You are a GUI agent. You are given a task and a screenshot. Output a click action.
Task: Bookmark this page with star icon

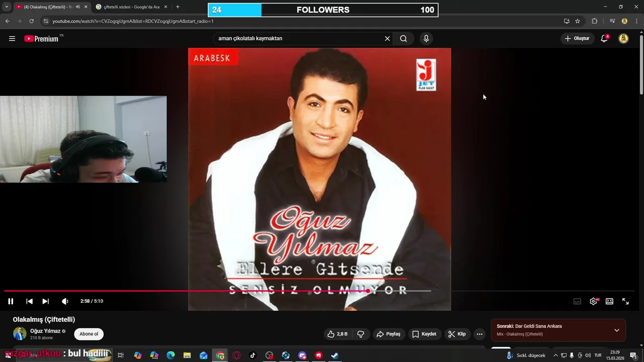pyautogui.click(x=578, y=21)
